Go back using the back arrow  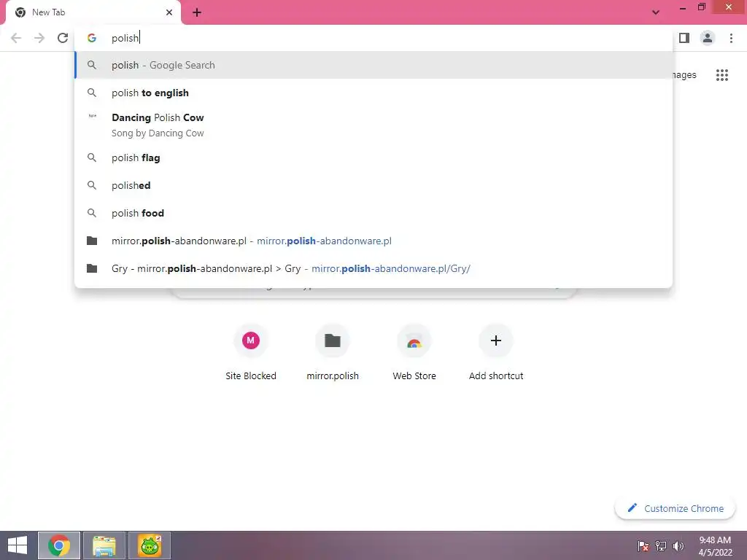tap(16, 38)
